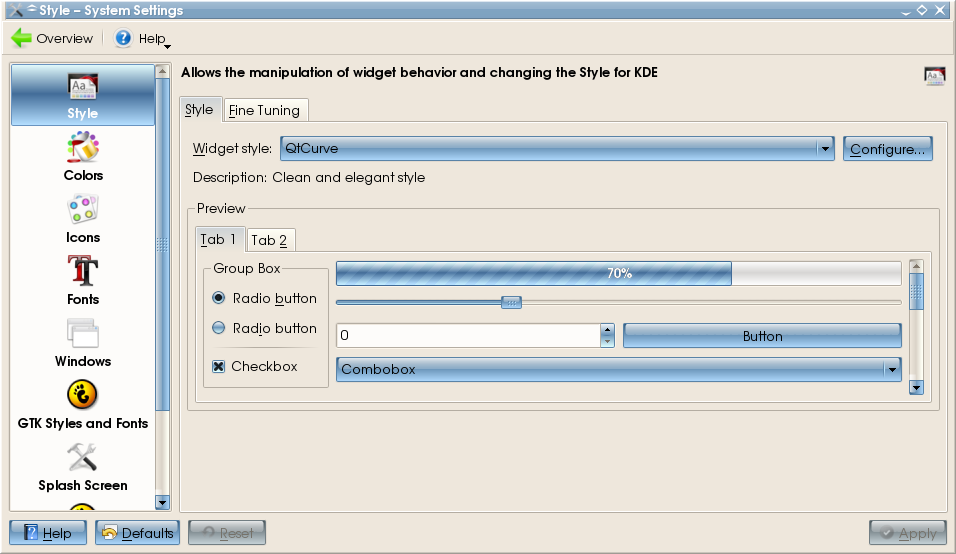Open the Widget style QtCurve dropdown

pyautogui.click(x=557, y=149)
